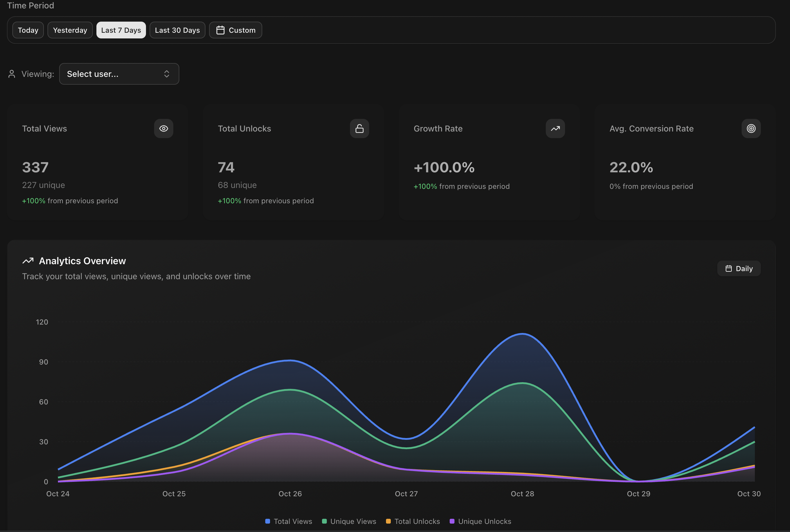Click the target icon on Avg. Conversion Rate card
Image resolution: width=790 pixels, height=532 pixels.
pyautogui.click(x=751, y=128)
